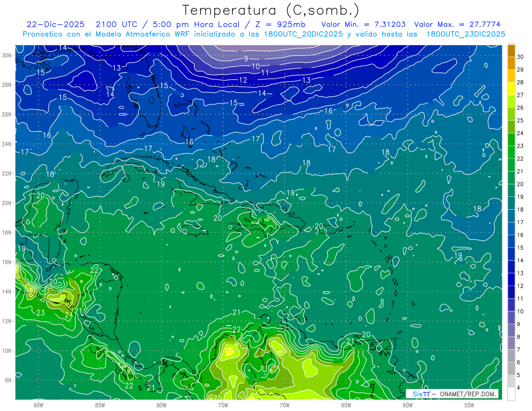
Task: Click the '24' contour label over Central America
Action: (x=69, y=315)
